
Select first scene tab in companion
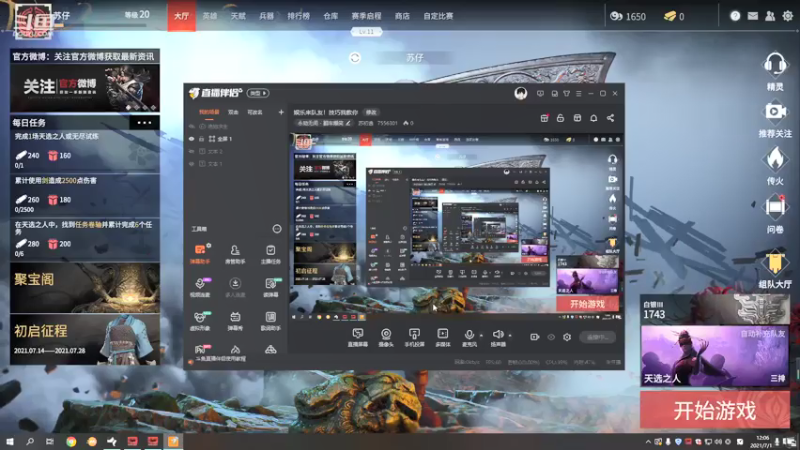tap(209, 112)
